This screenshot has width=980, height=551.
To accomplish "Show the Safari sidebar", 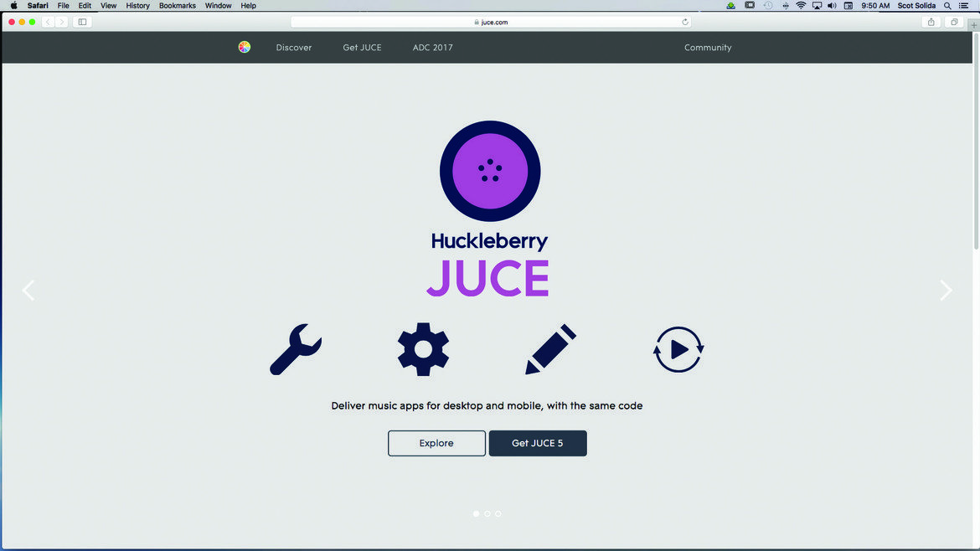I will point(82,22).
